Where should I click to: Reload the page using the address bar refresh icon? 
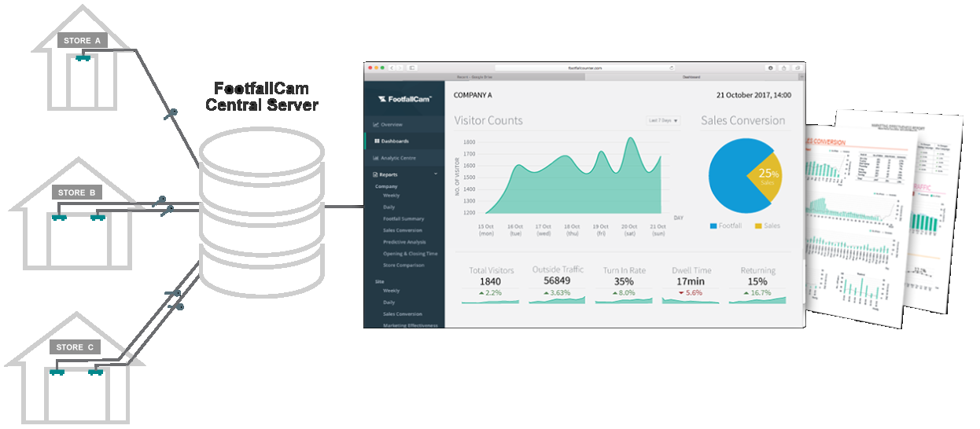click(671, 68)
